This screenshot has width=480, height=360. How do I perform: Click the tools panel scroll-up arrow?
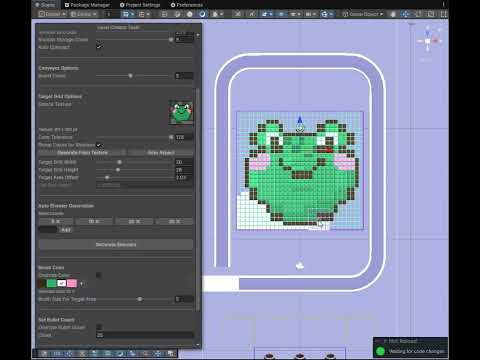pyautogui.click(x=198, y=35)
